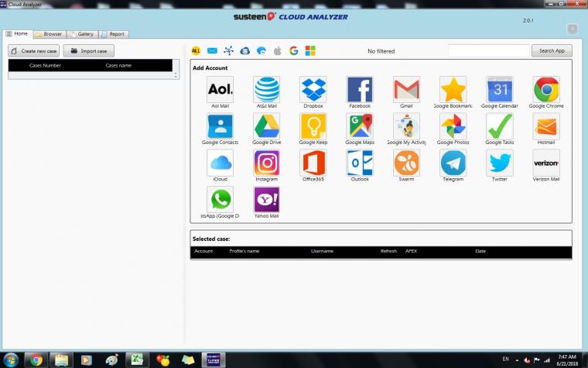Open the Gallery tab
588x368 pixels.
pyautogui.click(x=83, y=34)
